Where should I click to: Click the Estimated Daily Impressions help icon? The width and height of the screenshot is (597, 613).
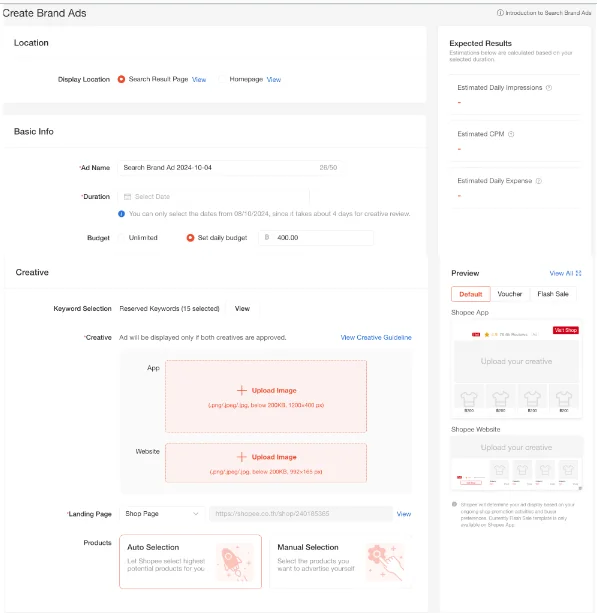(x=549, y=88)
